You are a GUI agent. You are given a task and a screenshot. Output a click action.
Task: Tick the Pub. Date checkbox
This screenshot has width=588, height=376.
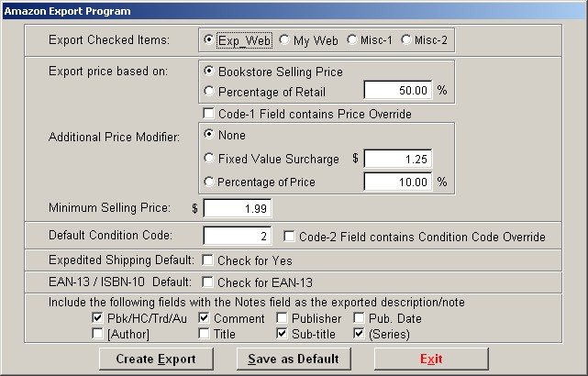point(359,318)
